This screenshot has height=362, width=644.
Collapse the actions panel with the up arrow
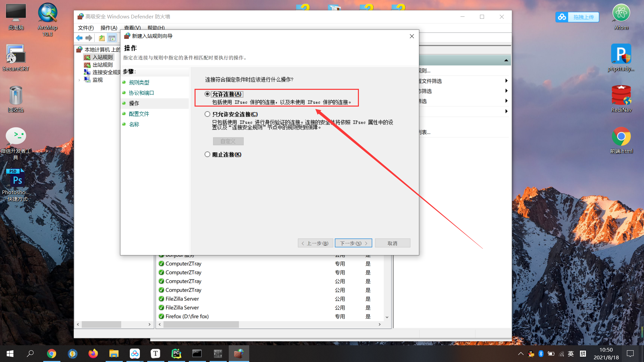pos(506,60)
